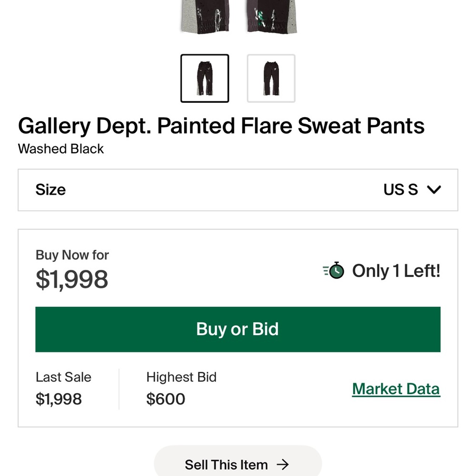476x476 pixels.
Task: Click the currently selected thumbnail with black border
Action: click(x=205, y=78)
